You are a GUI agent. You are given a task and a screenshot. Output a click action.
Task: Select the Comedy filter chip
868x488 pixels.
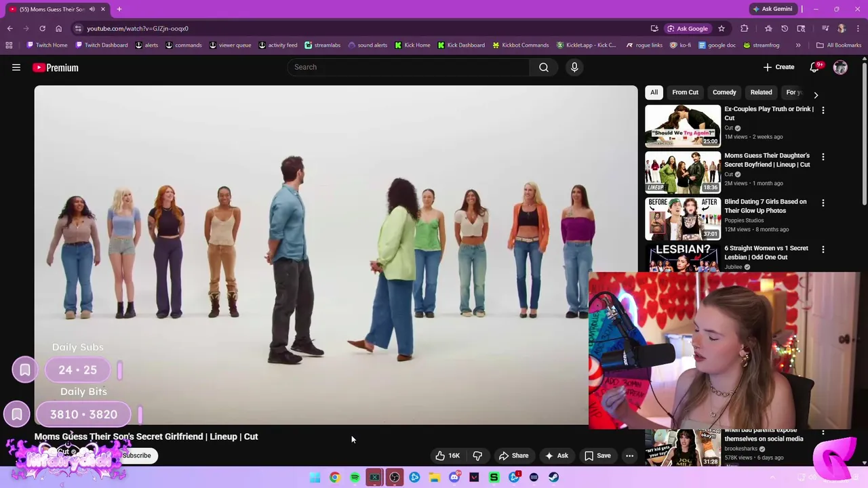724,92
